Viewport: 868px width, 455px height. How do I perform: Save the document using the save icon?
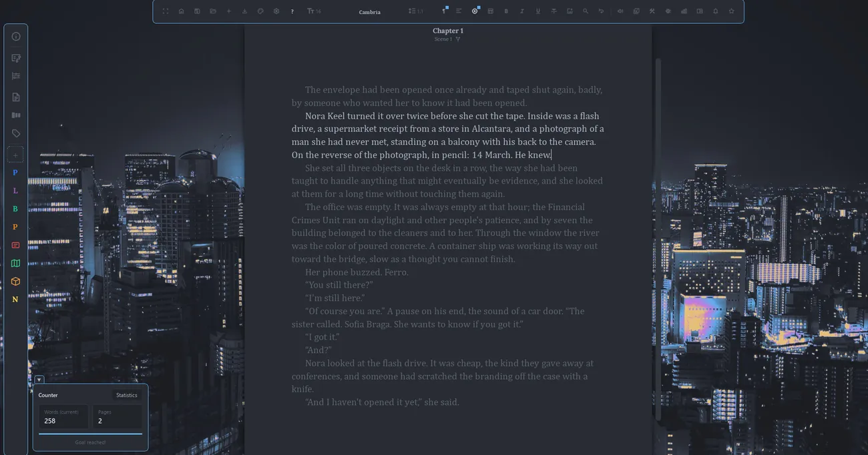pos(197,11)
